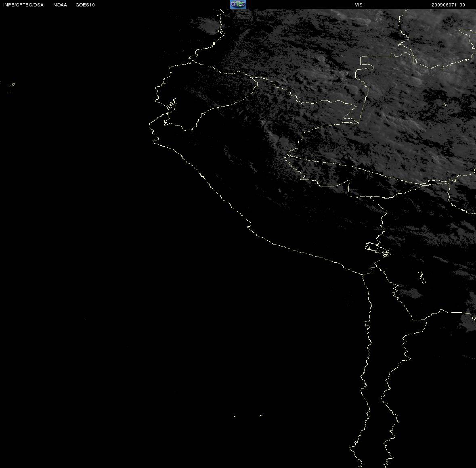This screenshot has width=476, height=468.
Task: Click the NOAA label in header
Action: pyautogui.click(x=60, y=5)
